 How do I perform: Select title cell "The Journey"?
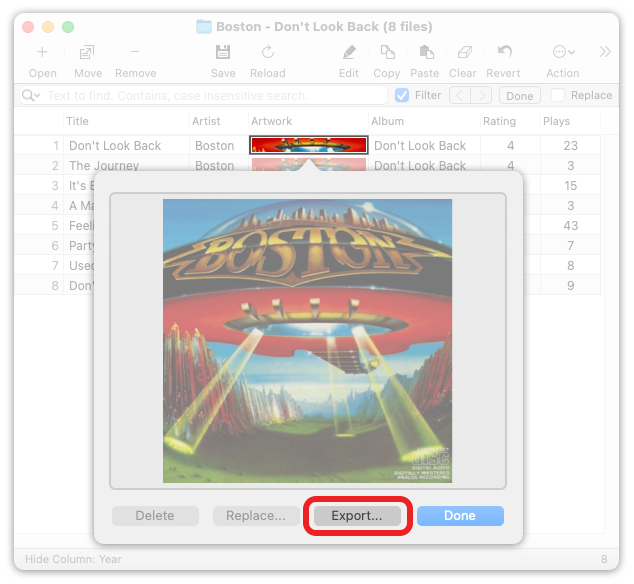[x=104, y=165]
